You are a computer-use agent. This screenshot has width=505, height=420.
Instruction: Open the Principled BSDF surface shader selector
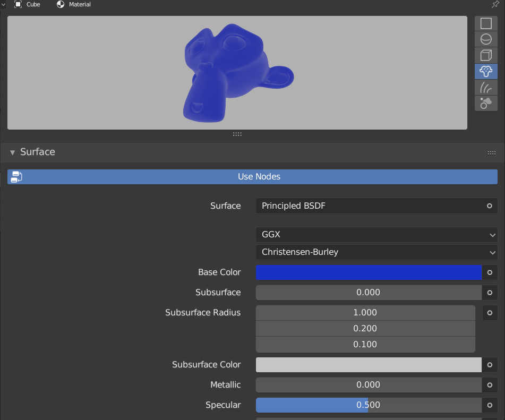click(x=376, y=206)
